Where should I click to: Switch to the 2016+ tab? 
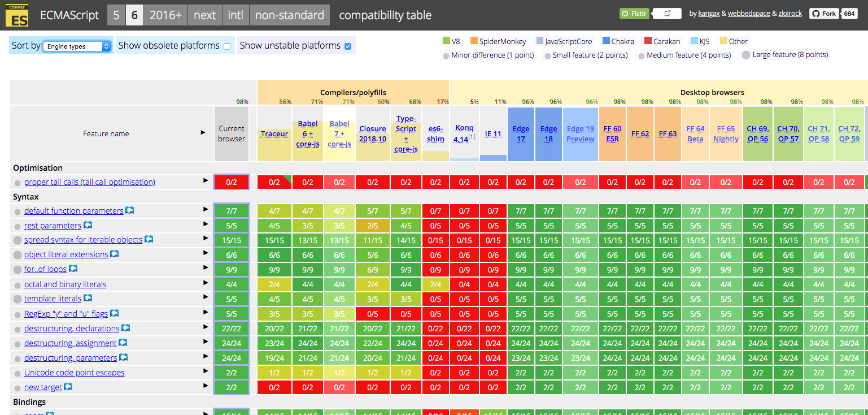[165, 15]
